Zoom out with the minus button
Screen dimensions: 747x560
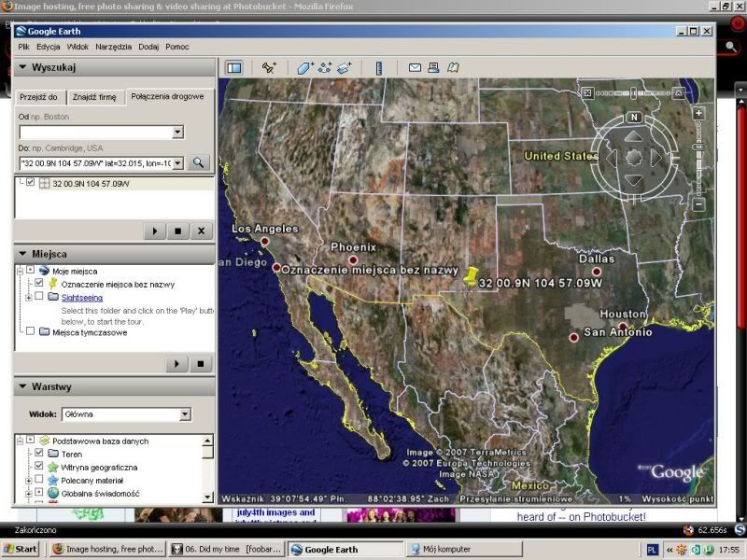(x=698, y=204)
